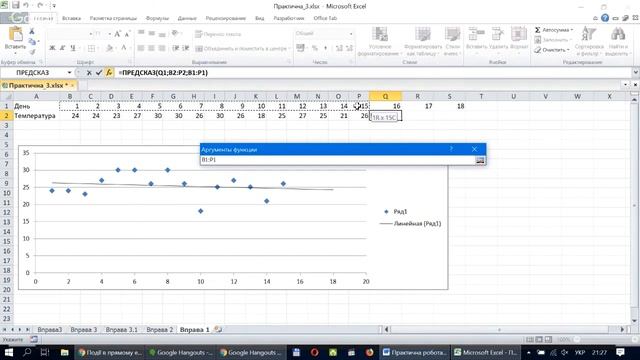Click the Insert Function fx icon
The height and width of the screenshot is (360, 640).
click(x=109, y=73)
